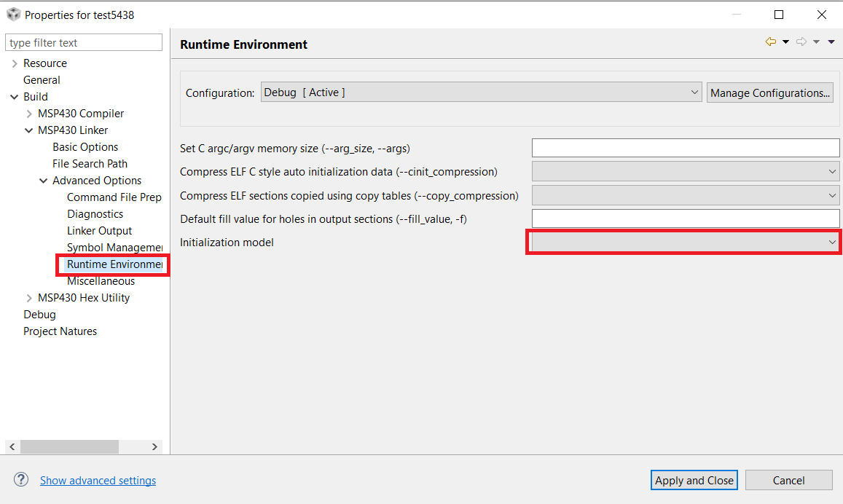The width and height of the screenshot is (843, 504).
Task: Expand the Resource tree node
Action: tap(15, 63)
